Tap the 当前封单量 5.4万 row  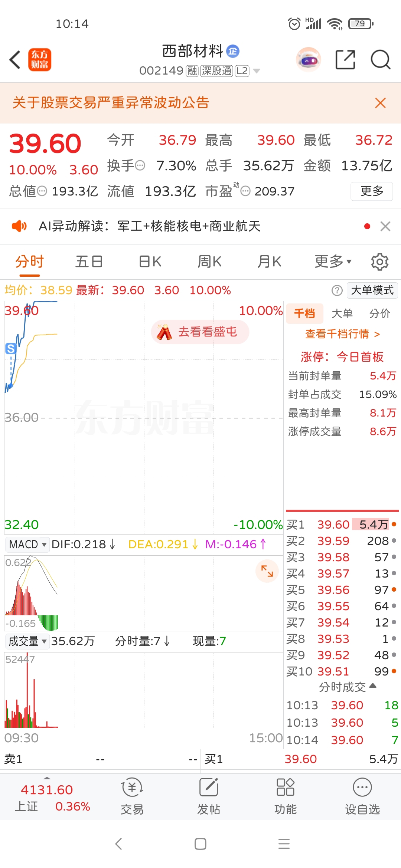click(342, 376)
